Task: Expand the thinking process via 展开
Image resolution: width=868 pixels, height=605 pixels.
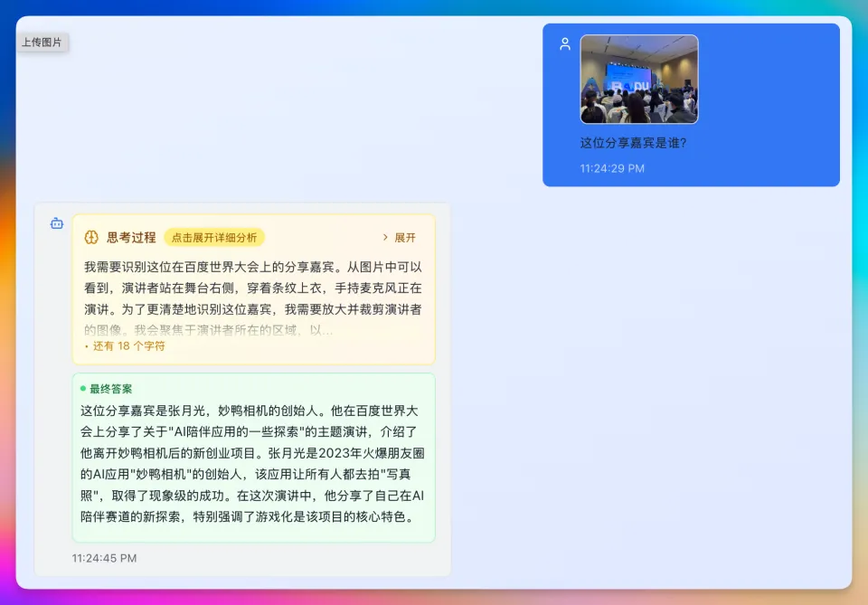Action: point(405,238)
